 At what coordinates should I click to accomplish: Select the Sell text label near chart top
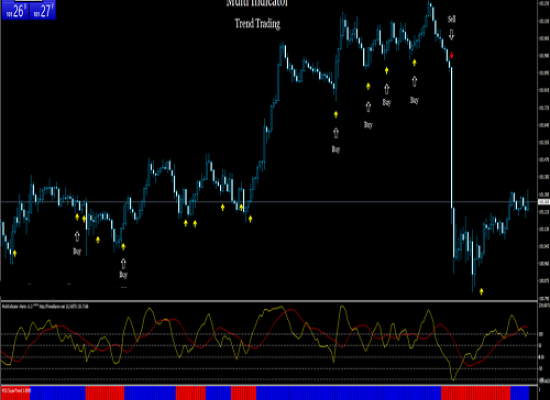[x=451, y=19]
